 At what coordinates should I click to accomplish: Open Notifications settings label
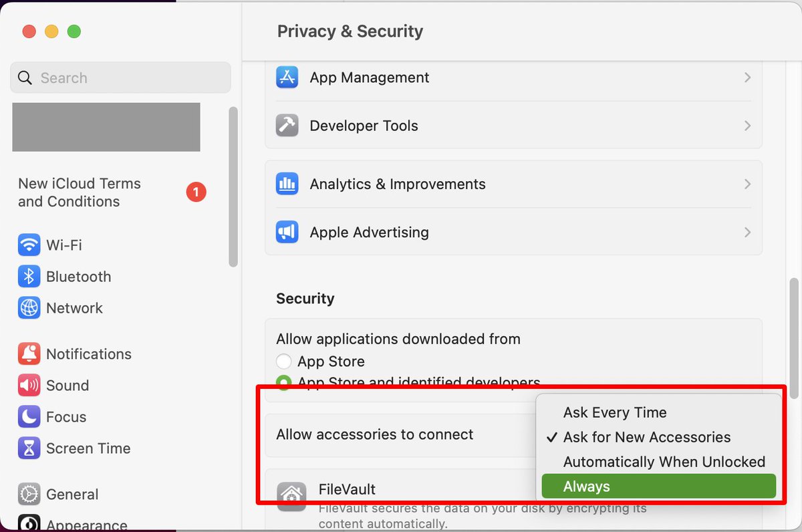click(x=89, y=354)
